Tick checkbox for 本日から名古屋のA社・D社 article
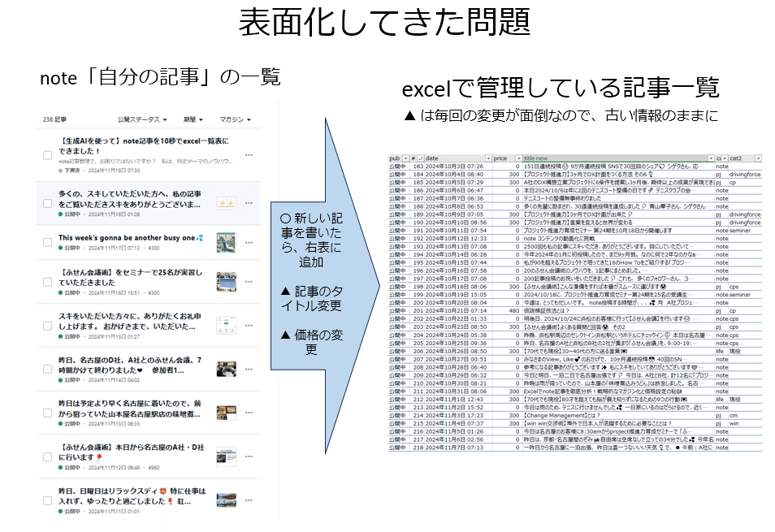 pyautogui.click(x=47, y=457)
